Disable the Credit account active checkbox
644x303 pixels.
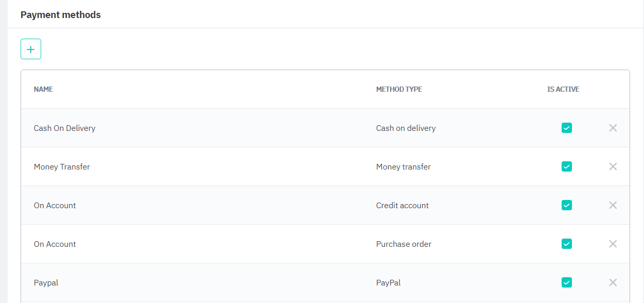(566, 205)
